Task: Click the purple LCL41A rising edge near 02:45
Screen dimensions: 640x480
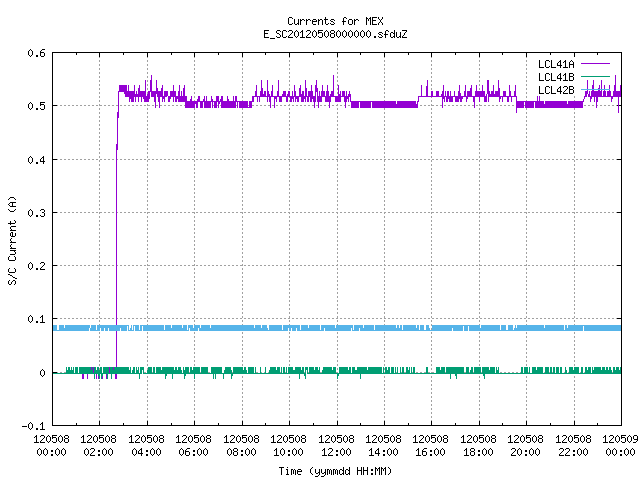Action: coord(117,229)
